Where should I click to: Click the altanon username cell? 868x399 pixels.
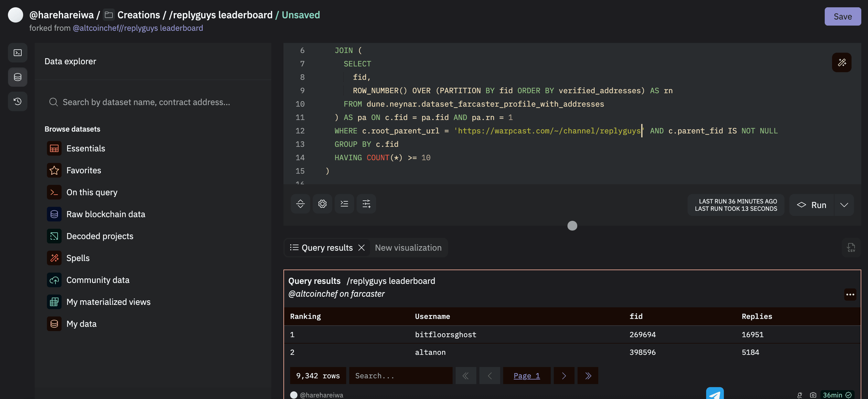[430, 352]
